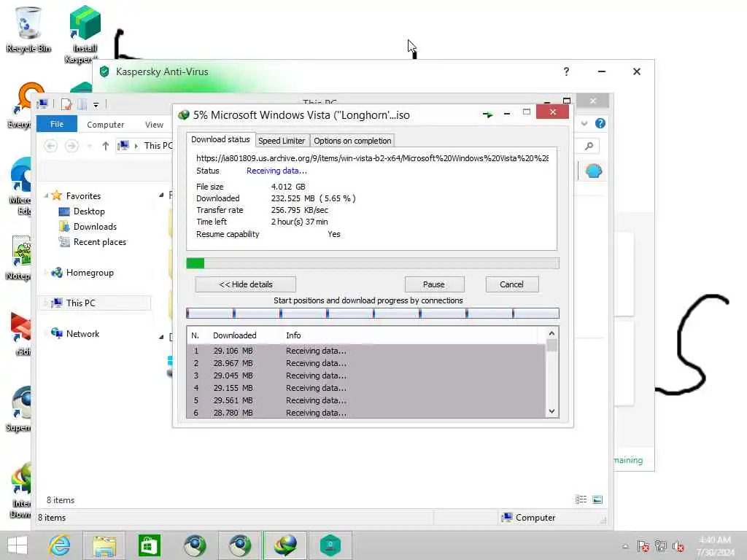Click the download URL text
This screenshot has height=560, width=747.
tap(372, 158)
